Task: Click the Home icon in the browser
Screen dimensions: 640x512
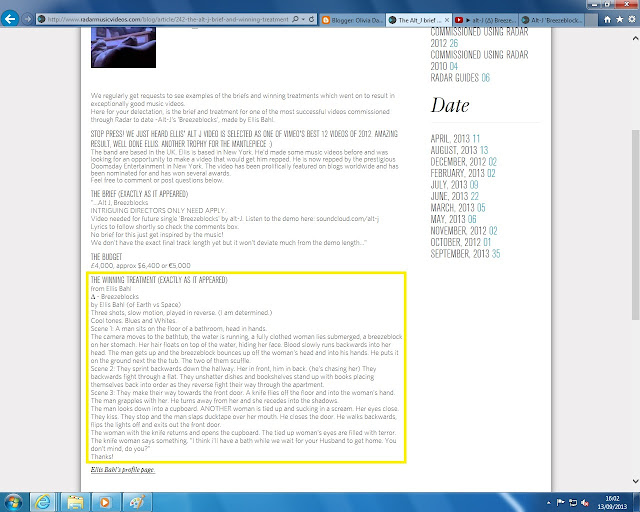Action: (607, 19)
